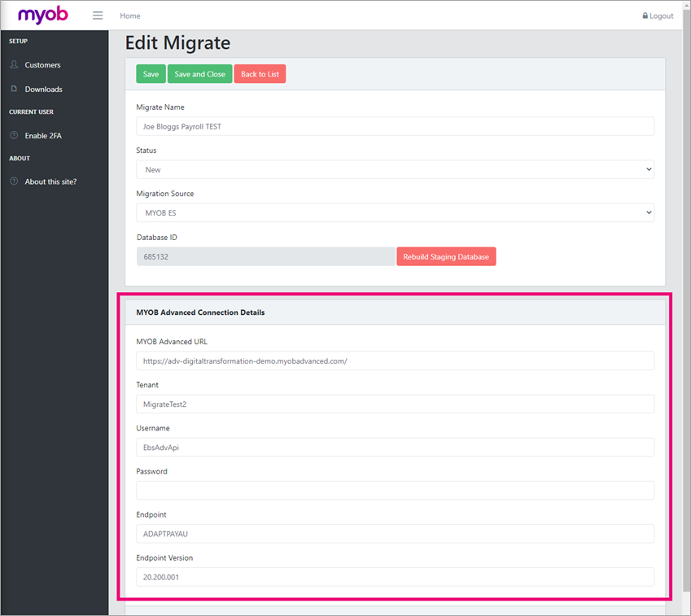
Task: Click the Back to List button
Action: coord(260,73)
